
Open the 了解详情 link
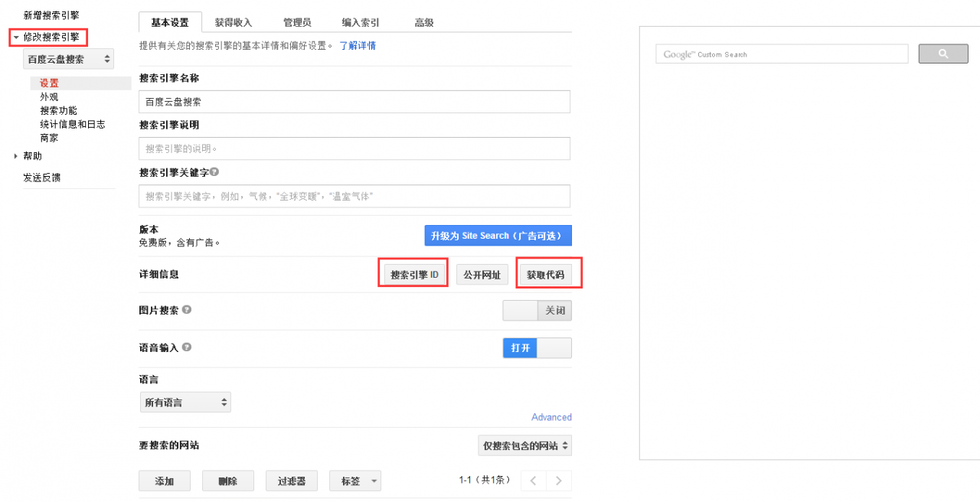pos(358,46)
